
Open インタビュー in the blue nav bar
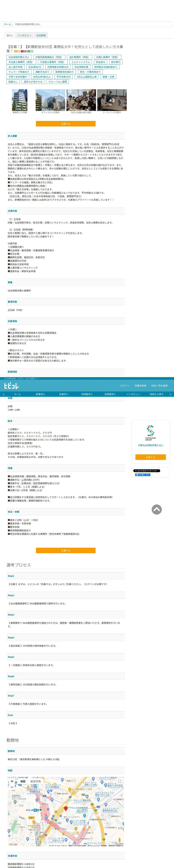coord(133,394)
